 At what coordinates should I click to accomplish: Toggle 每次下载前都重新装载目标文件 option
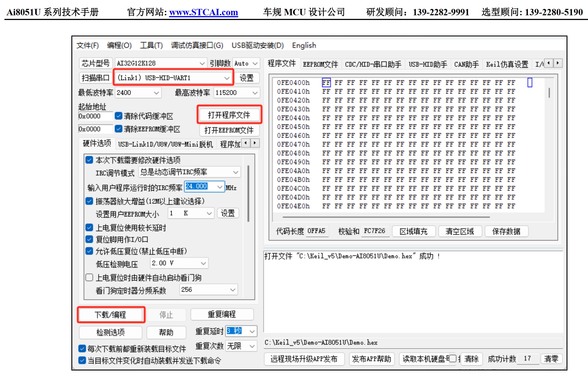pyautogui.click(x=82, y=349)
